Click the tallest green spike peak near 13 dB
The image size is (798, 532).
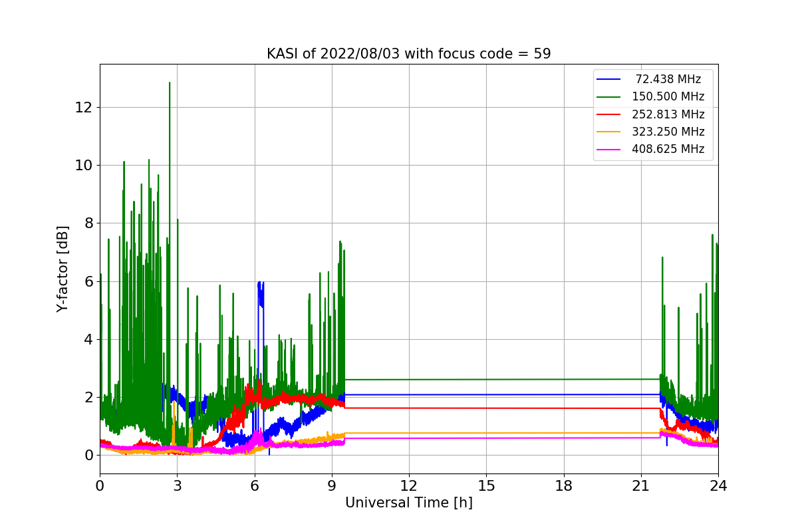170,83
